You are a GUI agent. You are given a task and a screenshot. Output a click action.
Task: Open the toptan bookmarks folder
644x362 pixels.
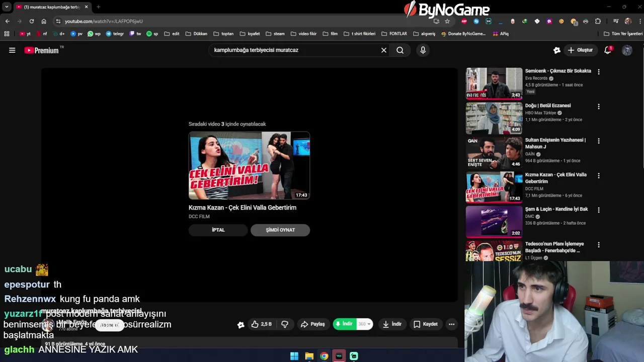tap(223, 34)
